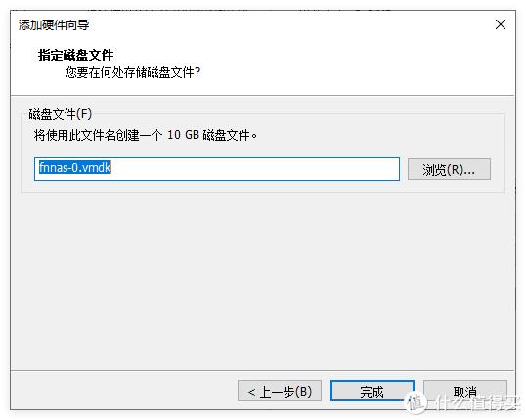
Task: Return to previous wizard step
Action: coord(280,391)
